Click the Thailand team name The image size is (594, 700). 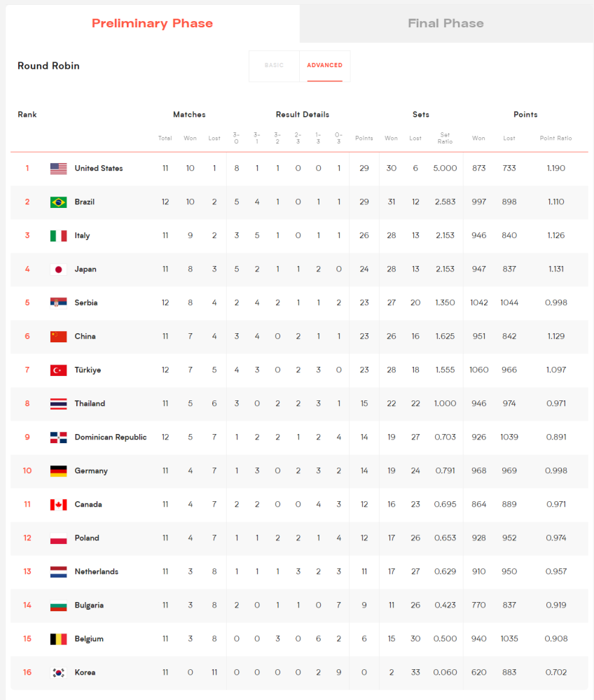coord(90,404)
